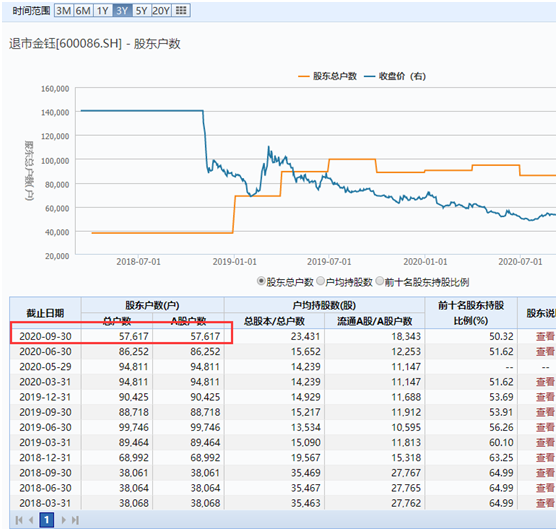Go to next page arrow icon
The width and height of the screenshot is (558, 531).
[x=63, y=520]
